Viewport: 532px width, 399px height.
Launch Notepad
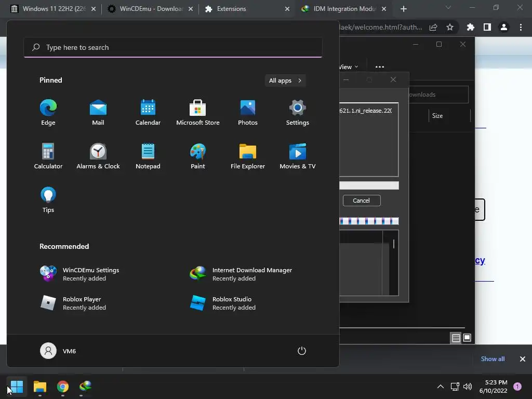[148, 156]
